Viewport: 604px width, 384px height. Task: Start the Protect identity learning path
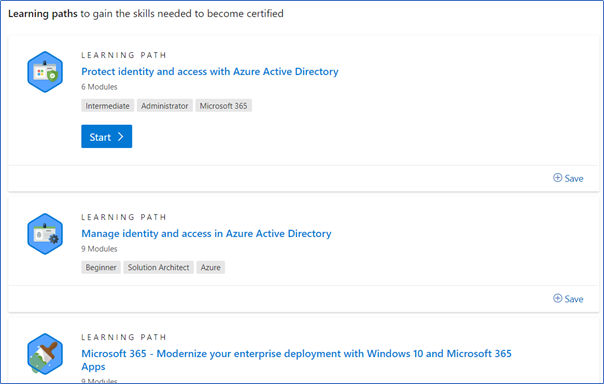(107, 136)
